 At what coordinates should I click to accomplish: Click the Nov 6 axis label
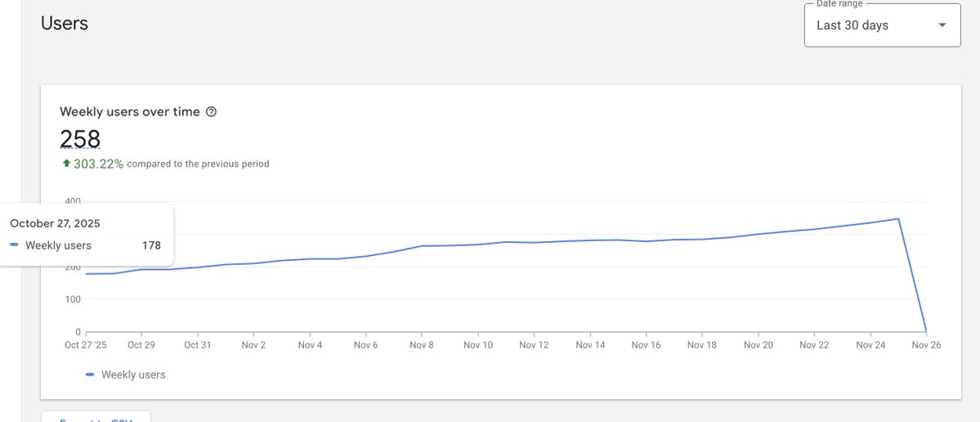tap(365, 344)
